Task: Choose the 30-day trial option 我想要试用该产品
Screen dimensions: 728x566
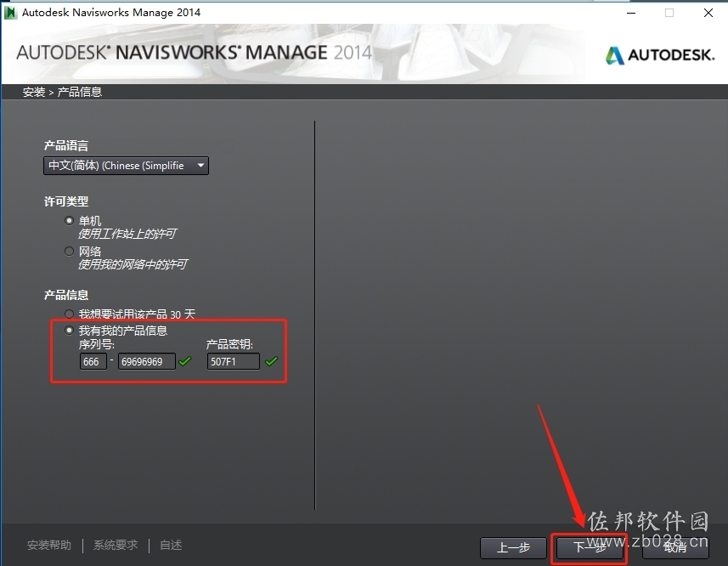Action: (69, 314)
